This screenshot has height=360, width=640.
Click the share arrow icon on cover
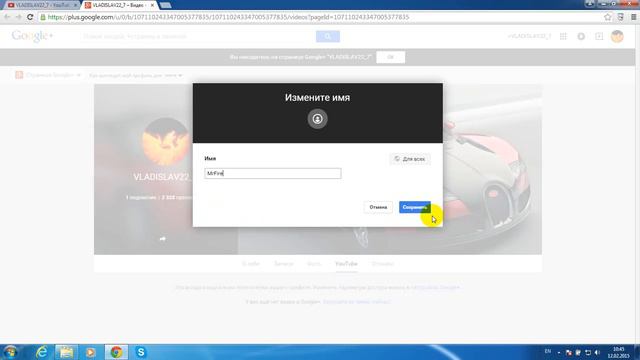point(162,239)
